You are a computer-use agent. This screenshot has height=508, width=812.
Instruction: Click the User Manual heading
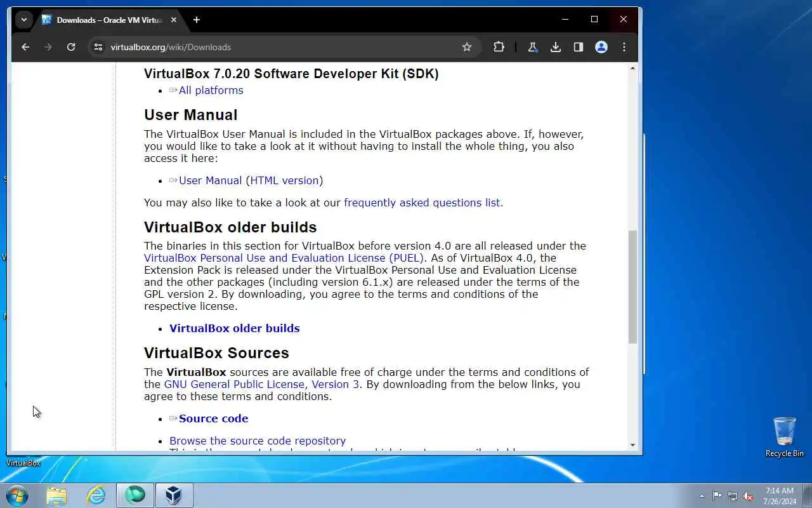(190, 115)
